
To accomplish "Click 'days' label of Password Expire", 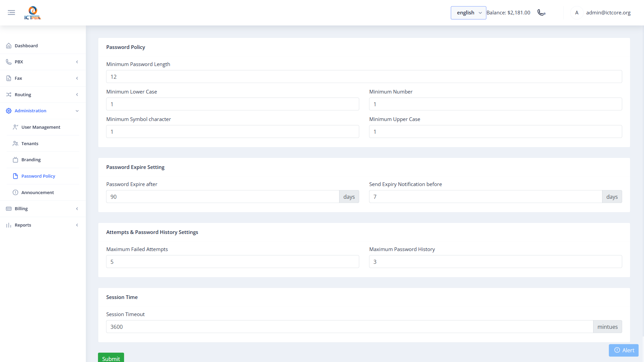I will [349, 197].
